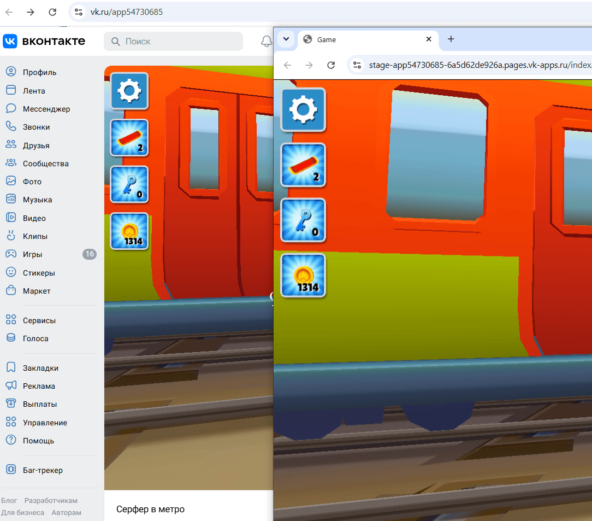Click the Звонки phone icon
The height and width of the screenshot is (521, 592).
point(11,126)
